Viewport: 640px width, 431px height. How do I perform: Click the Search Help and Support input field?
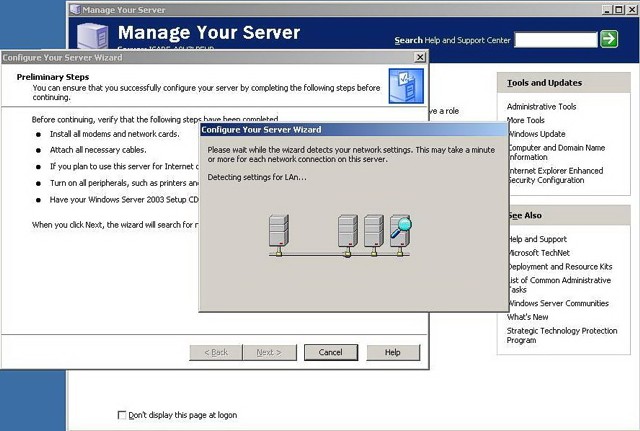(x=556, y=40)
